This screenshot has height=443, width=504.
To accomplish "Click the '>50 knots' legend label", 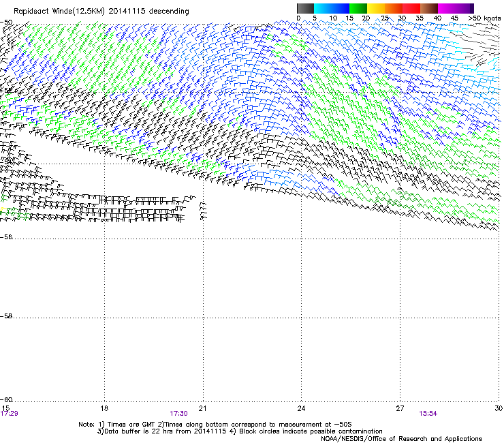I will 484,18.
